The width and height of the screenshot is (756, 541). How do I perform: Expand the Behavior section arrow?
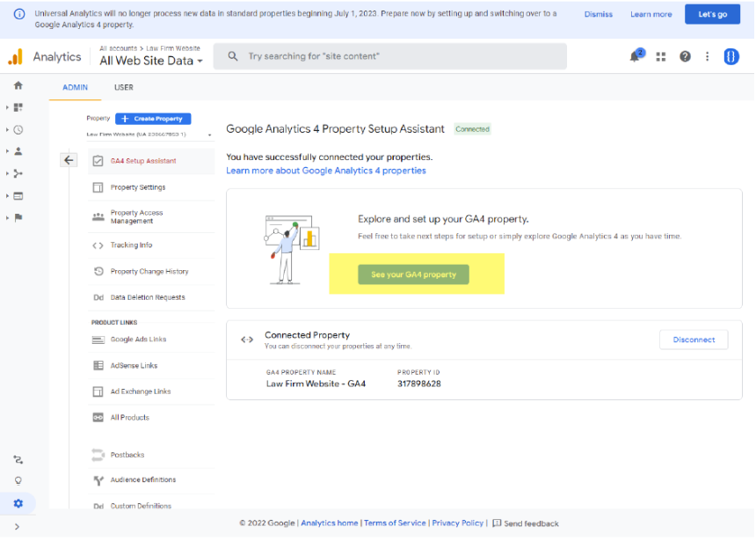coord(7,196)
